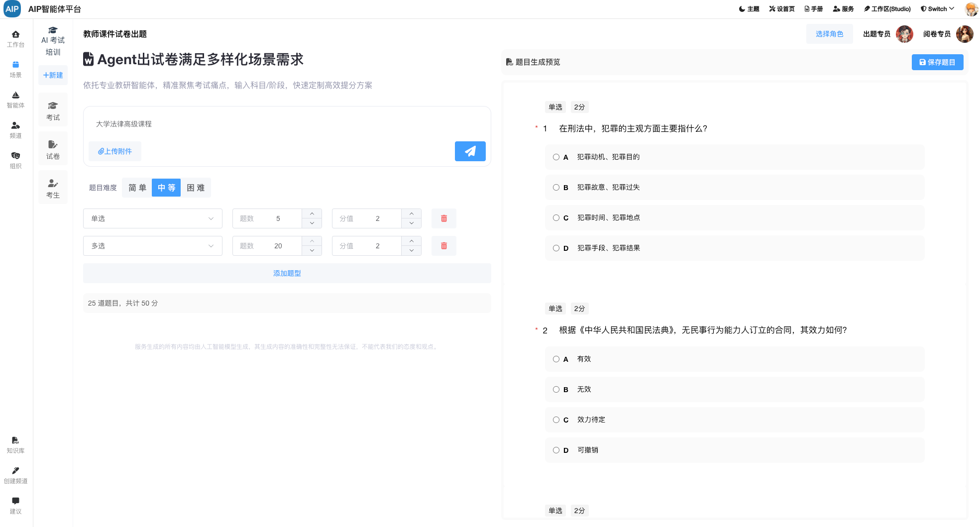Click 添加题型 to add question type
The height and width of the screenshot is (527, 980).
click(x=287, y=273)
